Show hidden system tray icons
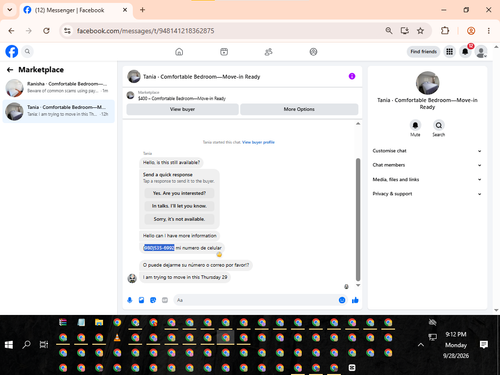The width and height of the screenshot is (500, 375). (x=421, y=345)
